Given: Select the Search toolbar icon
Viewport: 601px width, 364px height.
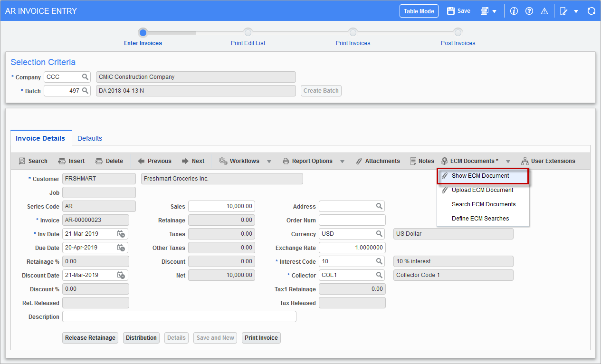Looking at the screenshot, I should (23, 161).
